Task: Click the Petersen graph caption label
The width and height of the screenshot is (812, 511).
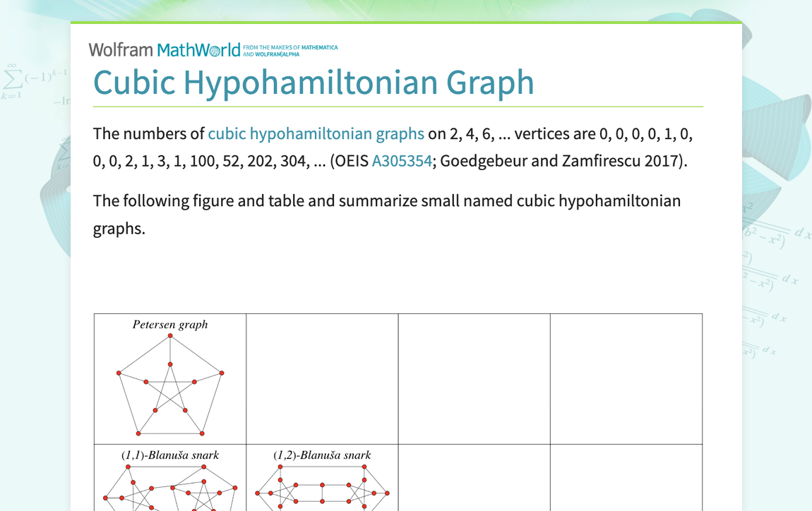Action: (x=169, y=325)
